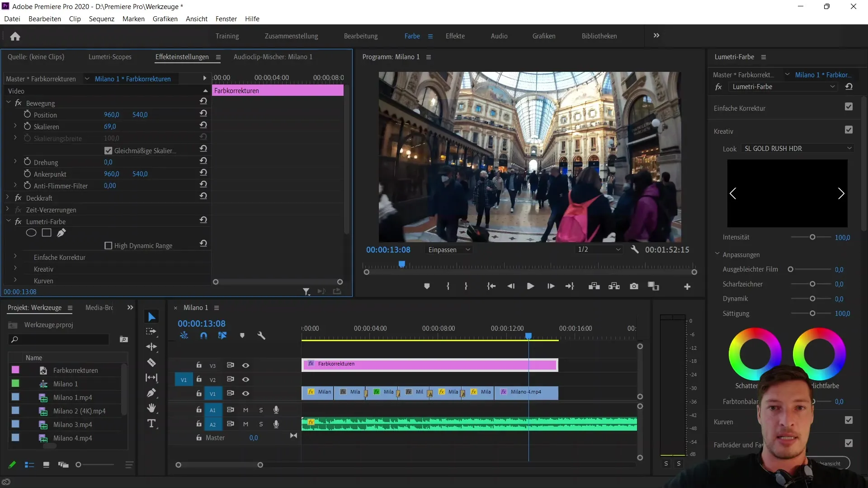Create 4-point polygon mask in Lumetri-Farbe
This screenshot has width=868, height=488.
point(46,233)
